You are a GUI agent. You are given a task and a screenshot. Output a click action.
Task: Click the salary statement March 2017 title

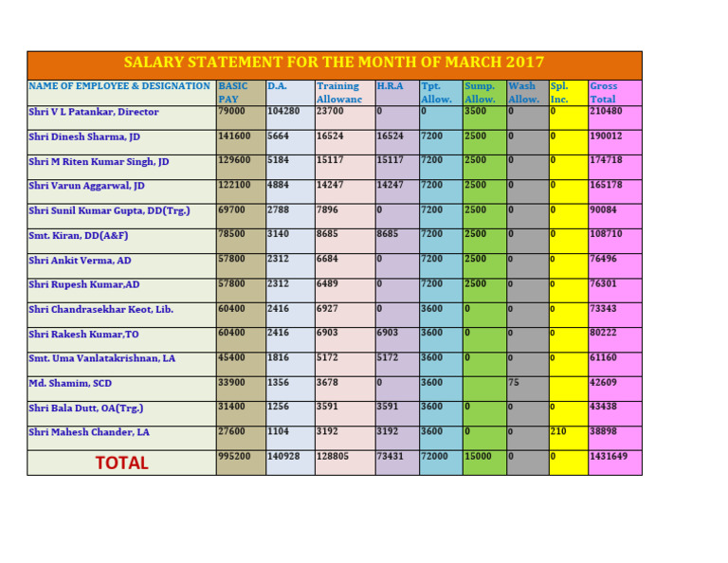pyautogui.click(x=334, y=63)
